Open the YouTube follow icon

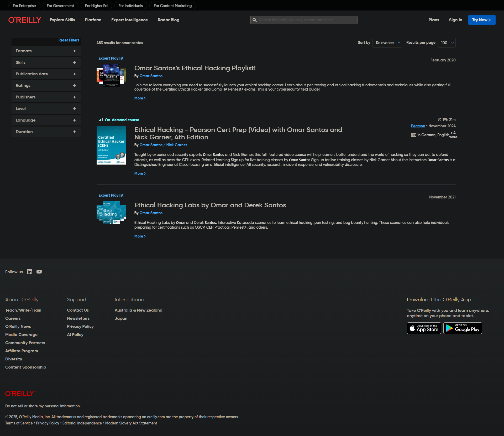tap(39, 272)
